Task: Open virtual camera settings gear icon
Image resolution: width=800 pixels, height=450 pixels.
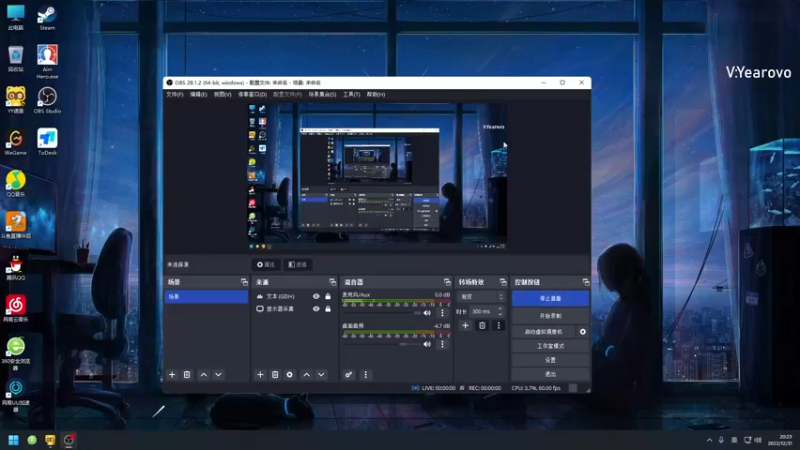Action: [583, 332]
